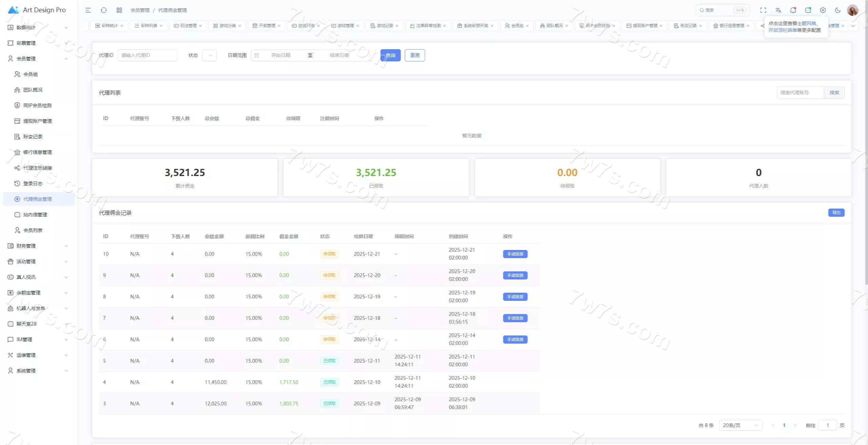Collapse the sidebar menu icon

pyautogui.click(x=88, y=10)
